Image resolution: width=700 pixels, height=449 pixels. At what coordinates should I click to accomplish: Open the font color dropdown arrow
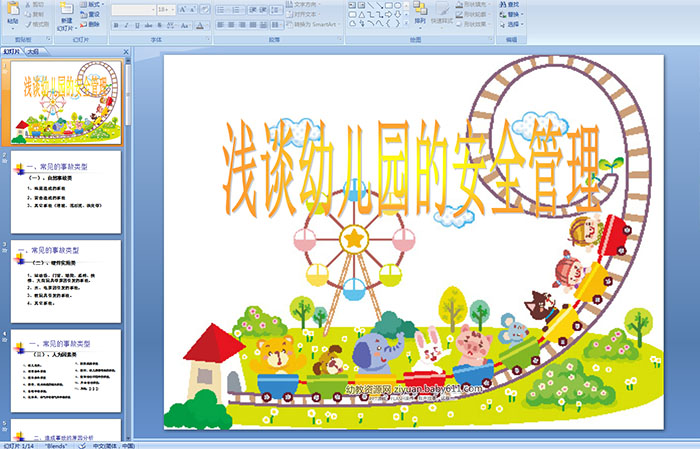point(208,25)
